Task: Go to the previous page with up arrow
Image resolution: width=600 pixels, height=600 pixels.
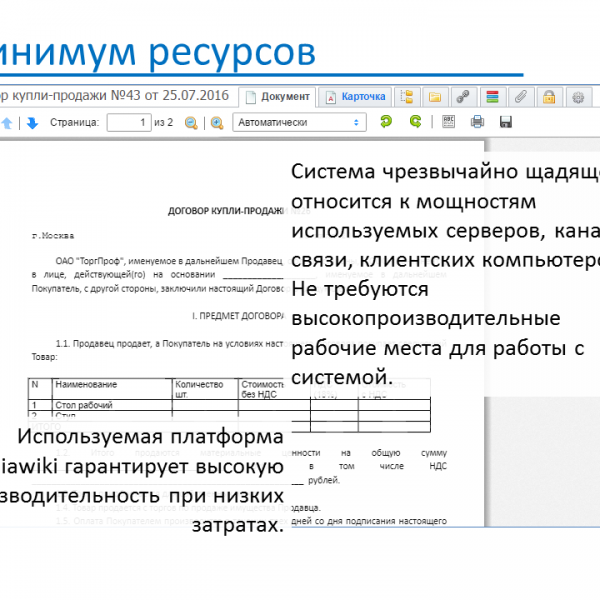Action: point(7,123)
